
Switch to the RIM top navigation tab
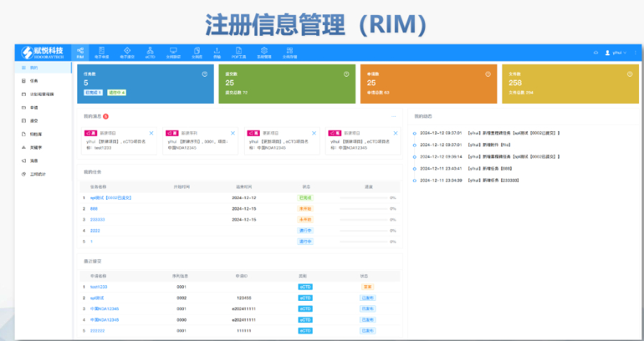coord(80,52)
